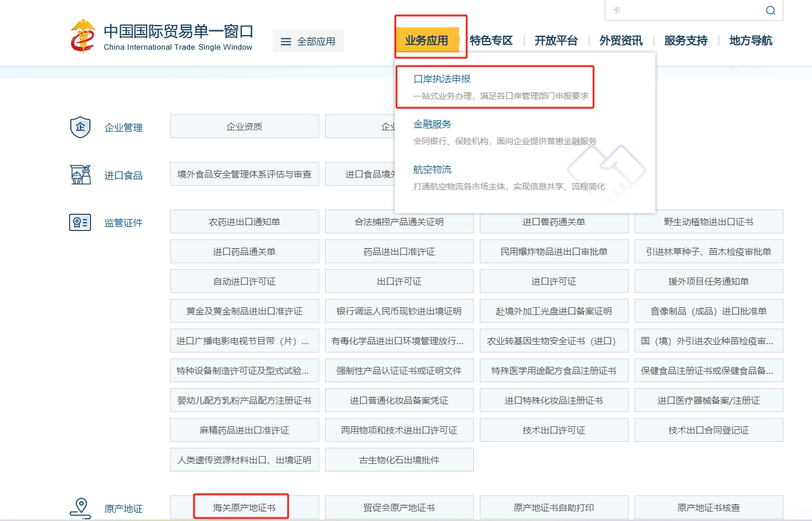The image size is (812, 521).
Task: Open 原产地证书自助打印
Action: pyautogui.click(x=554, y=507)
